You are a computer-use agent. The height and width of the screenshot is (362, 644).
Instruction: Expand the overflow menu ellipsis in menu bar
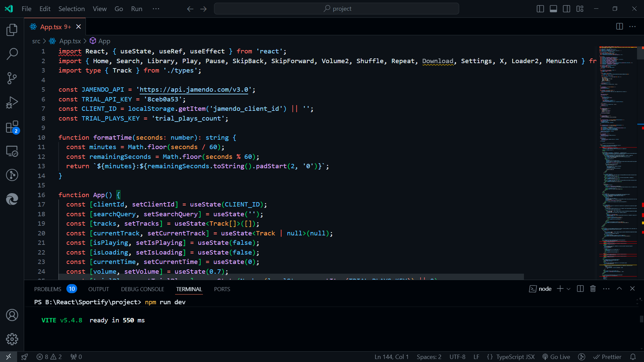pos(156,9)
